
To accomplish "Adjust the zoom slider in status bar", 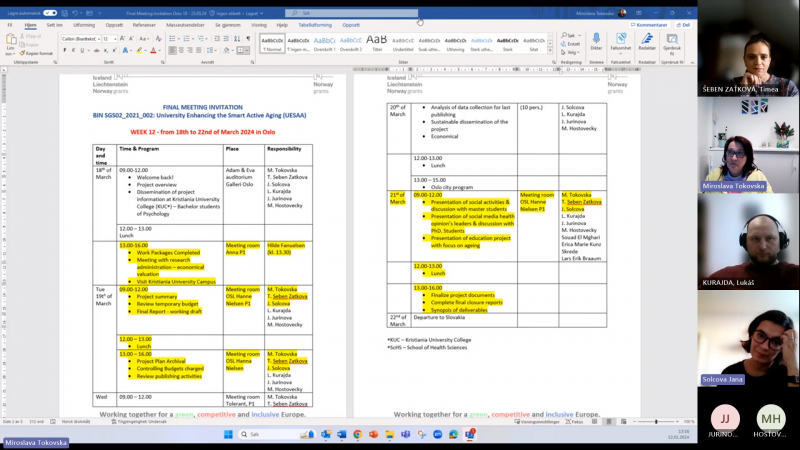I will point(656,421).
